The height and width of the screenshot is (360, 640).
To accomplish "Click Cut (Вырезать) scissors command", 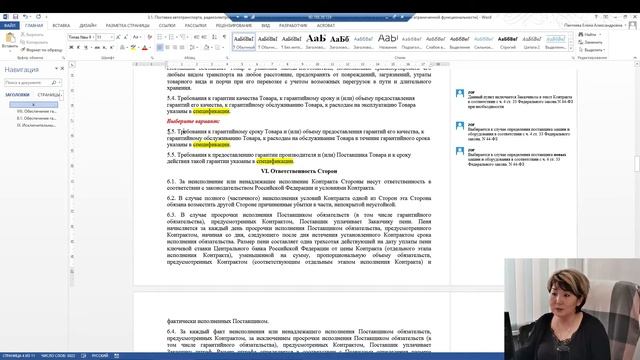I will point(32,35).
